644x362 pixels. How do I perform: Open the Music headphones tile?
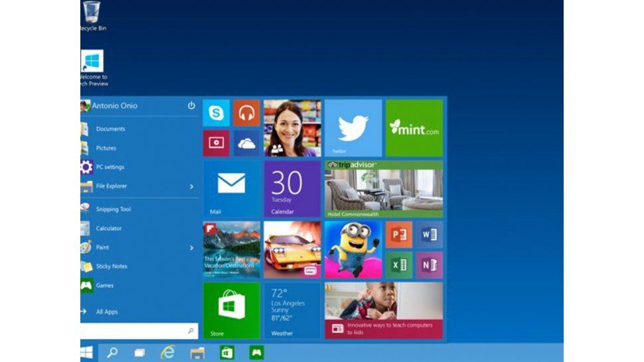[x=246, y=113]
